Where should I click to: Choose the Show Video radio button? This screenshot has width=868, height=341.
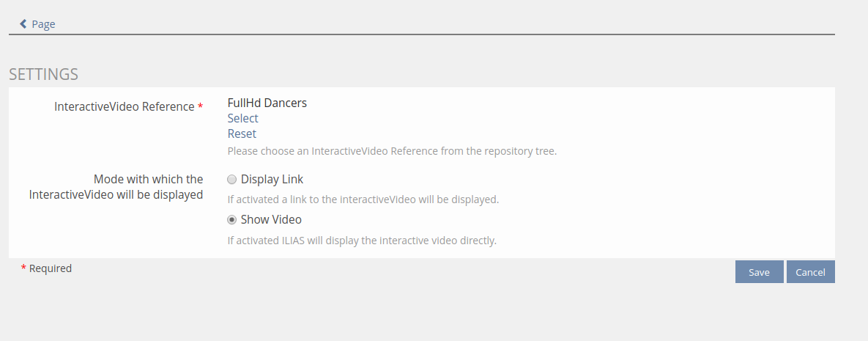click(232, 220)
